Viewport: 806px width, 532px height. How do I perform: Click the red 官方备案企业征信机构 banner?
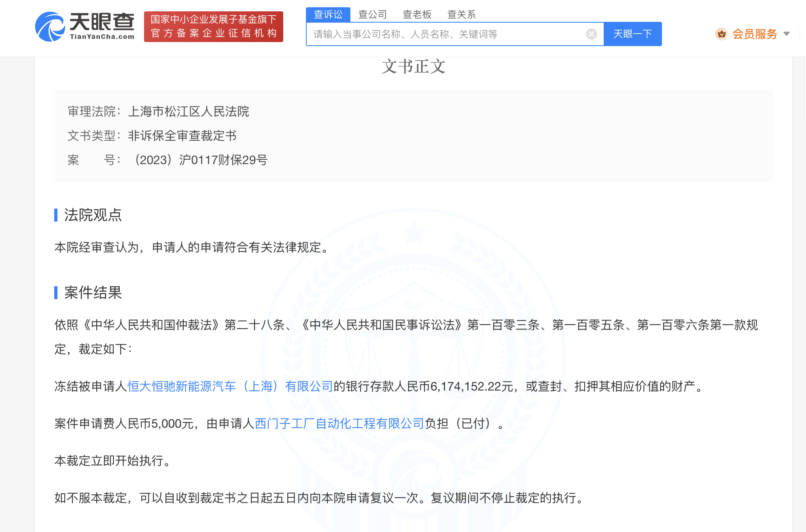point(214,27)
